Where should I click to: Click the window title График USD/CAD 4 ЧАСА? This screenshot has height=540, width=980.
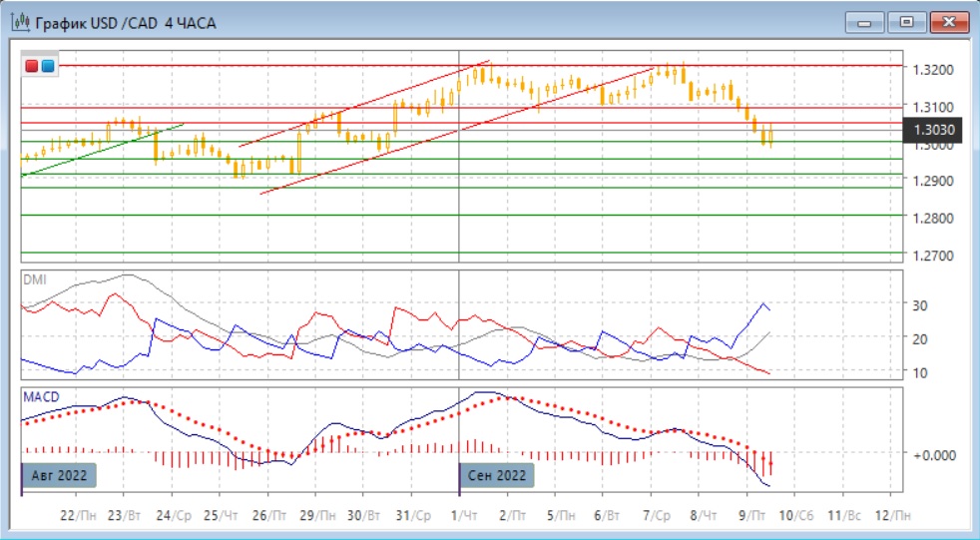125,22
